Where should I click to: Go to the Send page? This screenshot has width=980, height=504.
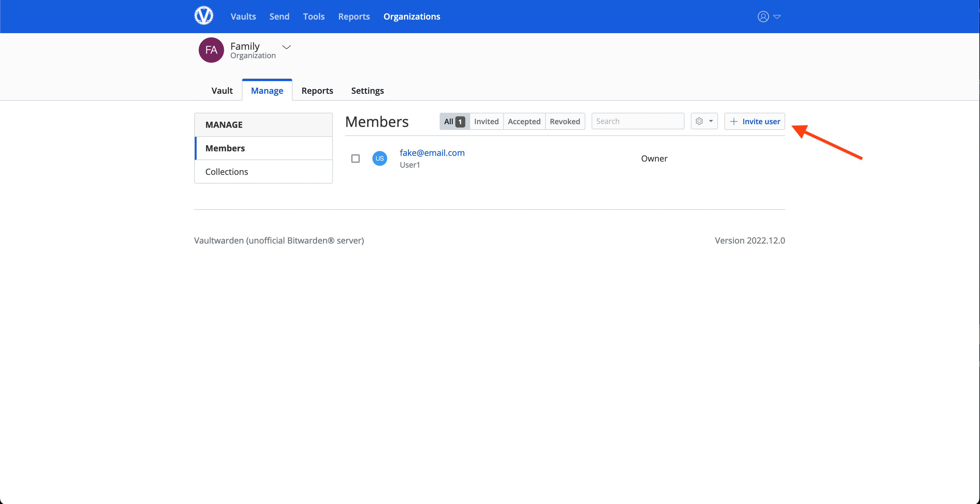pos(279,16)
